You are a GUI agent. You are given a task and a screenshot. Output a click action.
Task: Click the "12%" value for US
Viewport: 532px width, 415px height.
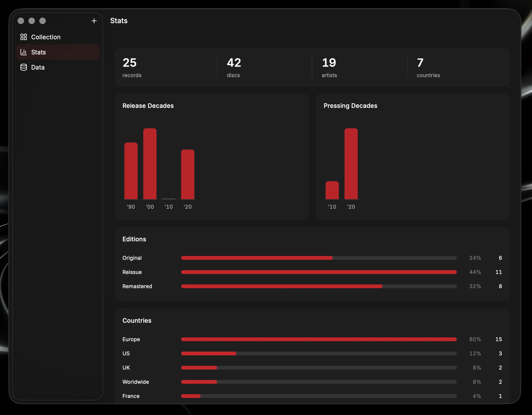(475, 353)
